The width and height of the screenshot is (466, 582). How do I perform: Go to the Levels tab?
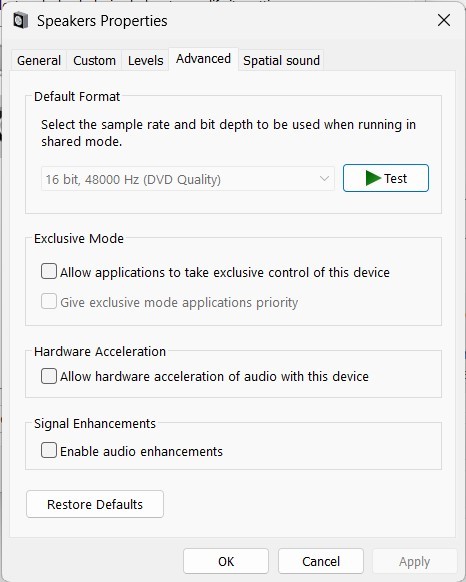click(x=146, y=60)
